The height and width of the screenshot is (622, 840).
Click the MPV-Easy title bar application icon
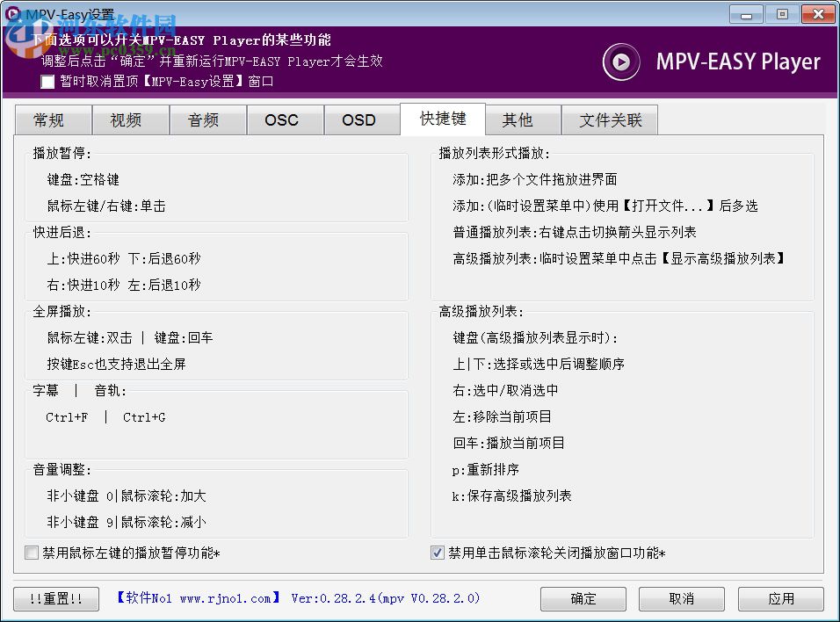pos(12,13)
